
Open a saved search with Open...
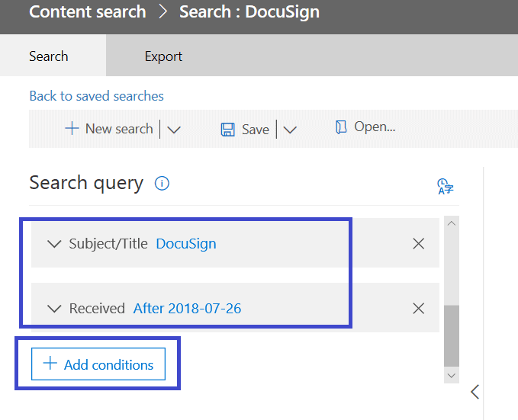coord(375,127)
